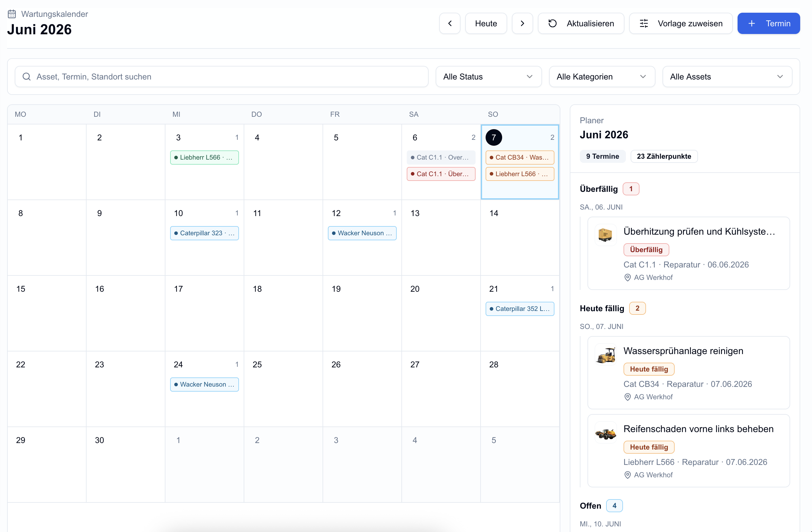Click the MI., 10. JUNI date heading
This screenshot has height=532, width=812.
click(601, 524)
